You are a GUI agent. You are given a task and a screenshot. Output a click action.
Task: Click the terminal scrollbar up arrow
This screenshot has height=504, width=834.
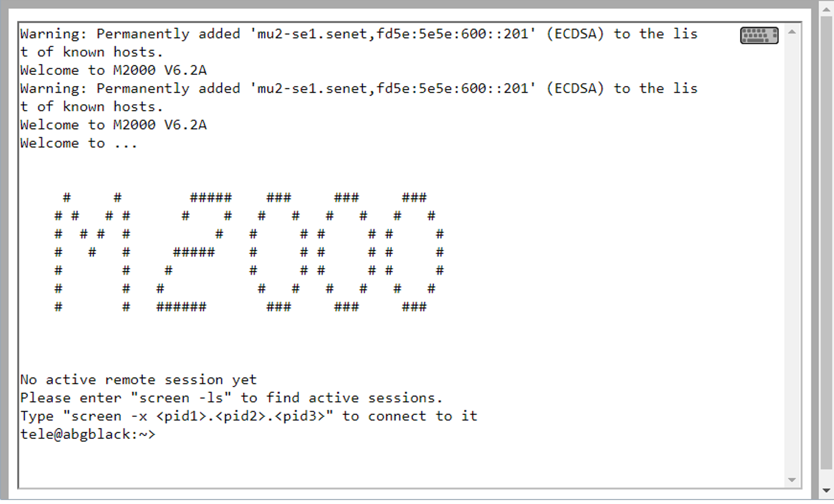[x=792, y=32]
